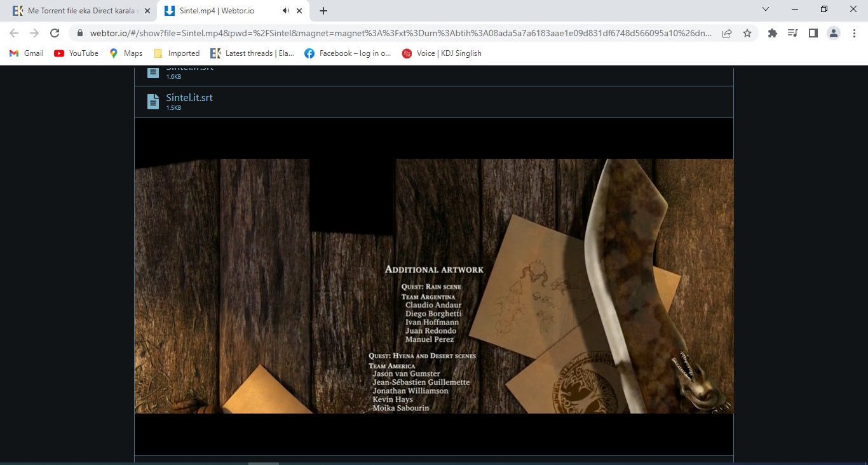Click the address bar URL field
Viewport: 868px width, 465px height.
point(400,33)
